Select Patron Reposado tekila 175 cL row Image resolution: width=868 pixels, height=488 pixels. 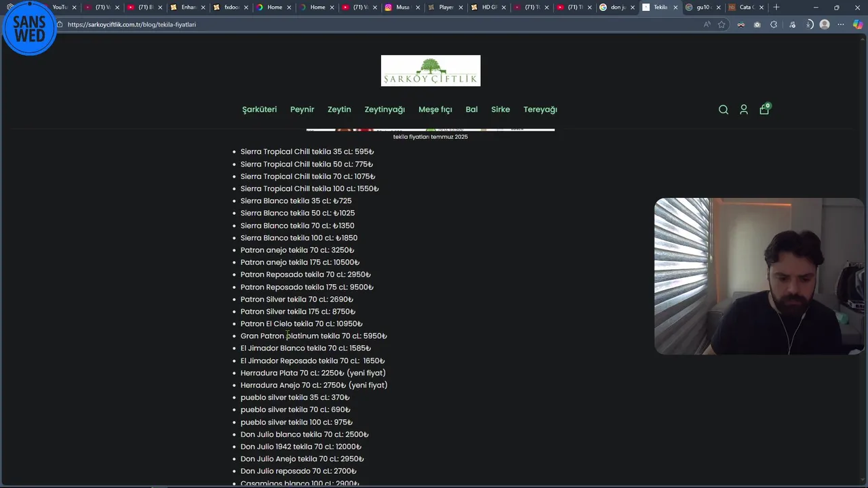pyautogui.click(x=307, y=287)
